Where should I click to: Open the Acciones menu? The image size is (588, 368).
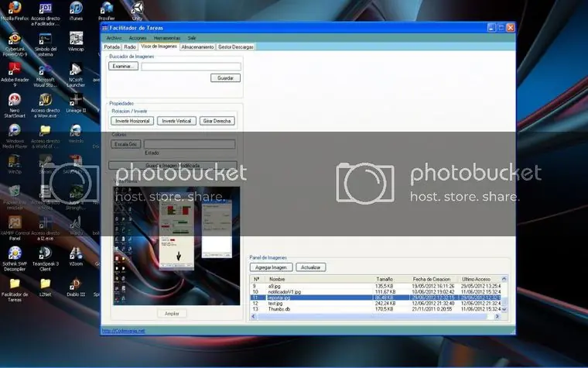coord(138,38)
